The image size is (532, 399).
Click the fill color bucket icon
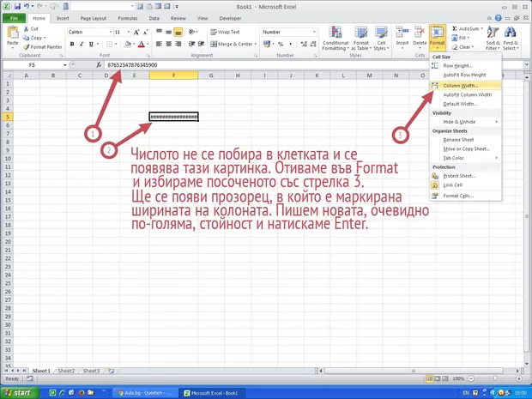(128, 44)
